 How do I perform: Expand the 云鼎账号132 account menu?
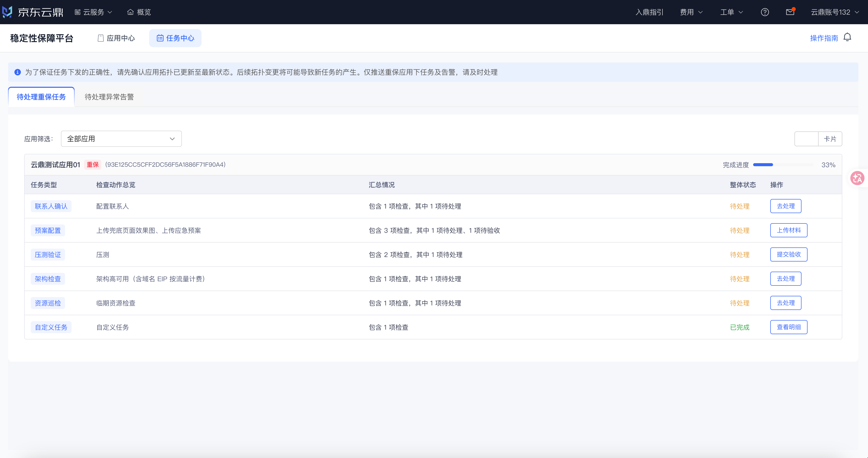834,12
